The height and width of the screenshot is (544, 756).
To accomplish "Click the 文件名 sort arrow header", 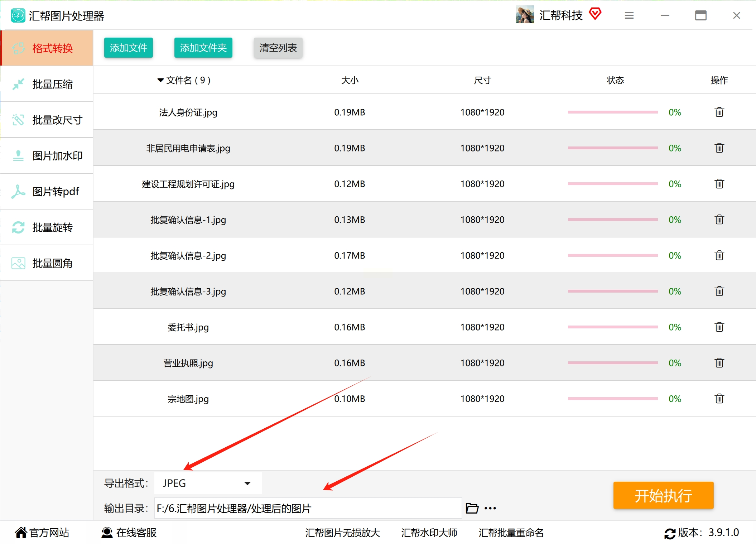I will [160, 80].
